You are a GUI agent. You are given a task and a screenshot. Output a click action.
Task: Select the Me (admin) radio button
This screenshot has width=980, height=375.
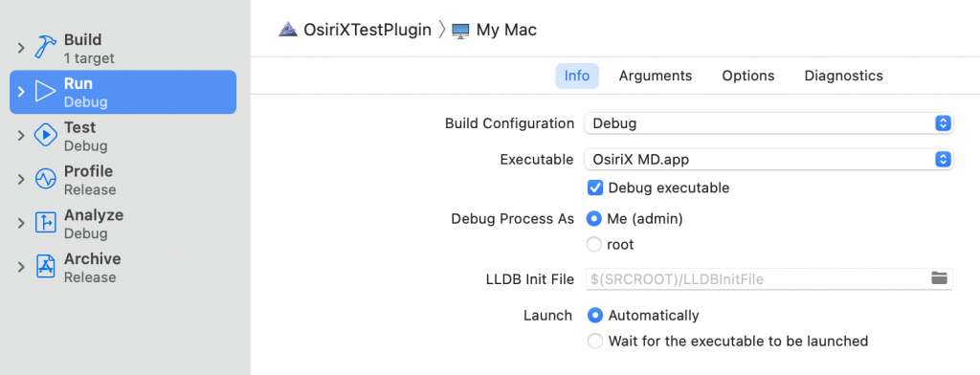[x=594, y=219]
